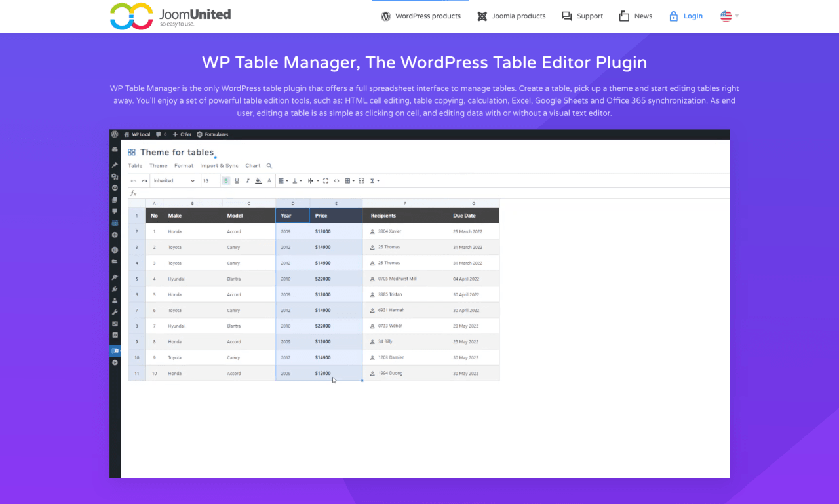Toggle italic formatting in the toolbar

point(248,181)
